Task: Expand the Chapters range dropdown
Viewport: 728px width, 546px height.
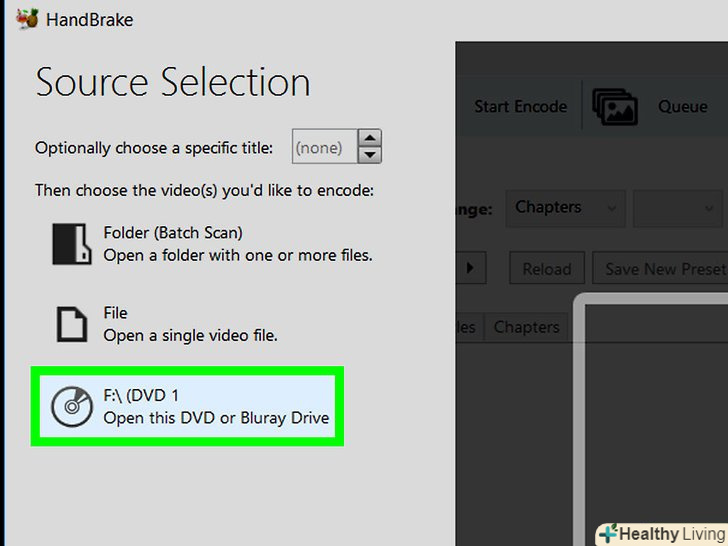Action: [x=566, y=208]
